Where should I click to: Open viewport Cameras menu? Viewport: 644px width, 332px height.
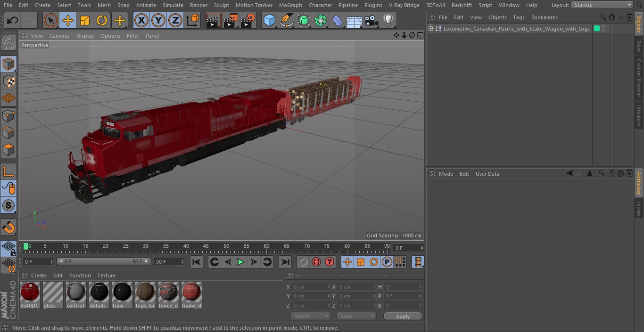click(59, 36)
